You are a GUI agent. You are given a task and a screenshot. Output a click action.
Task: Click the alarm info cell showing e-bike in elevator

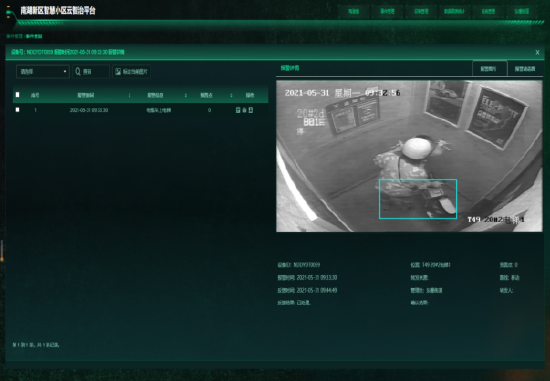coord(159,110)
